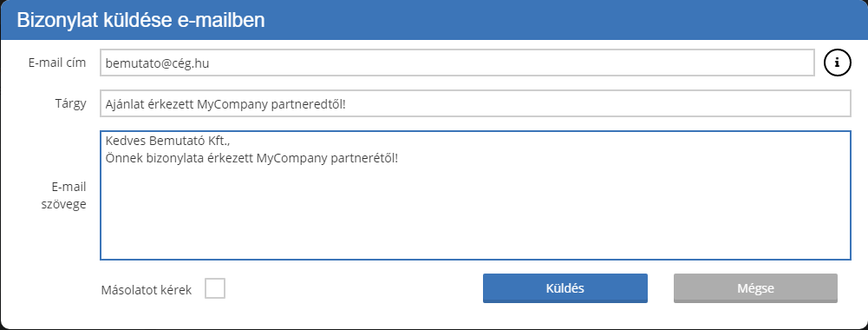Click the Tárgy field label
Screen dimensions: 868x330
(x=70, y=103)
